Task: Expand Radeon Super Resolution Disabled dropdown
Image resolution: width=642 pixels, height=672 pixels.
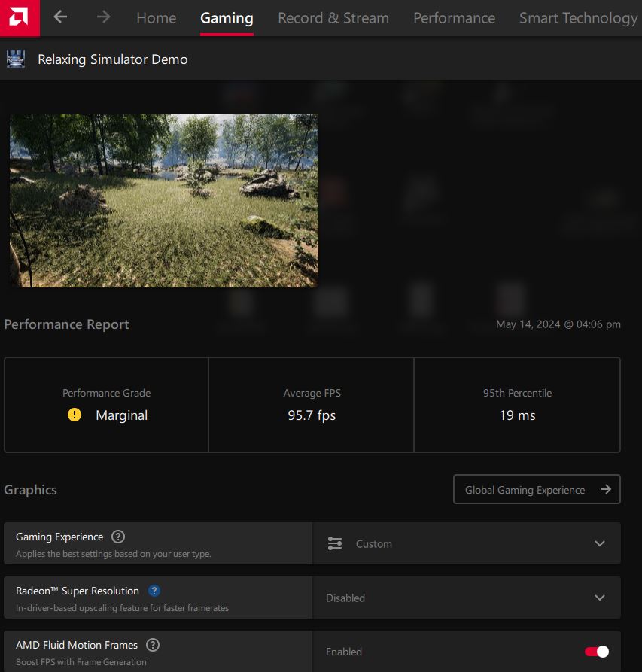Action: point(467,598)
